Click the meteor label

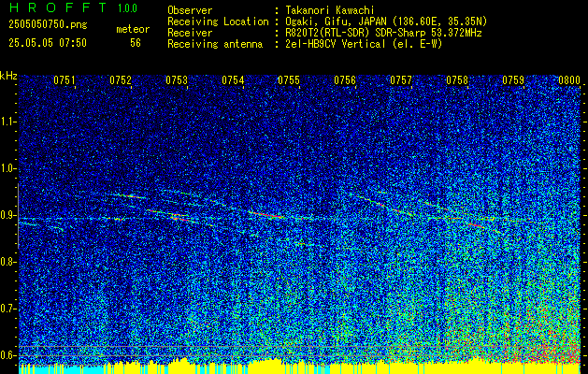pos(133,29)
